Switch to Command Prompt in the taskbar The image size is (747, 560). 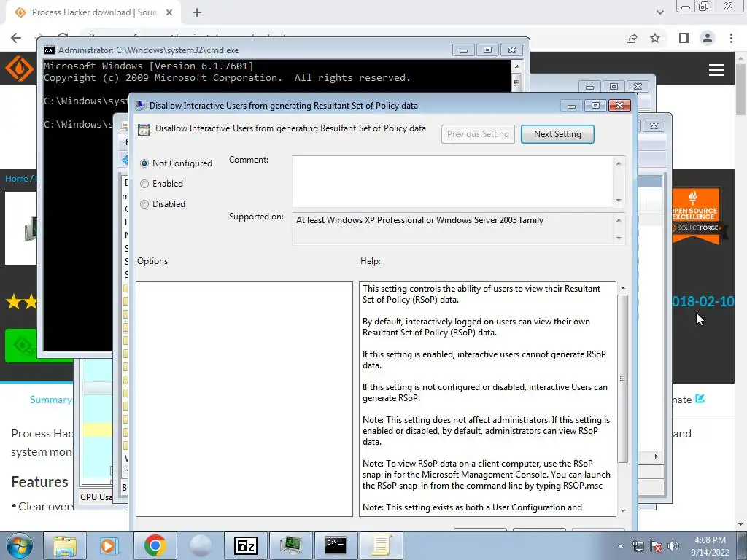(336, 545)
